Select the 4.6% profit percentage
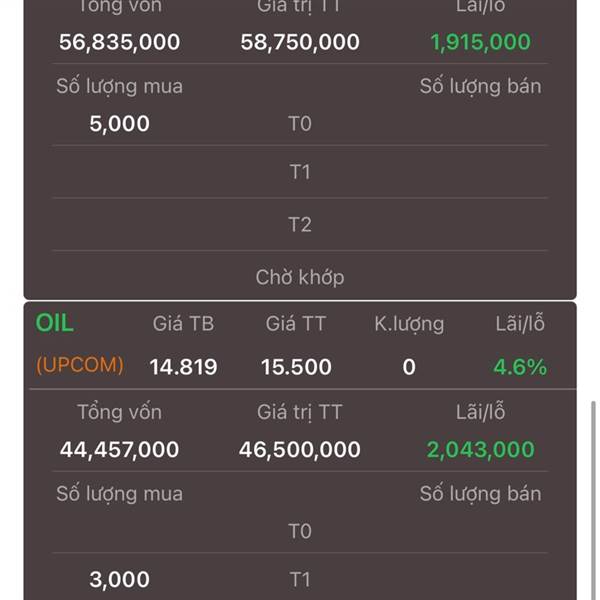 pos(520,367)
